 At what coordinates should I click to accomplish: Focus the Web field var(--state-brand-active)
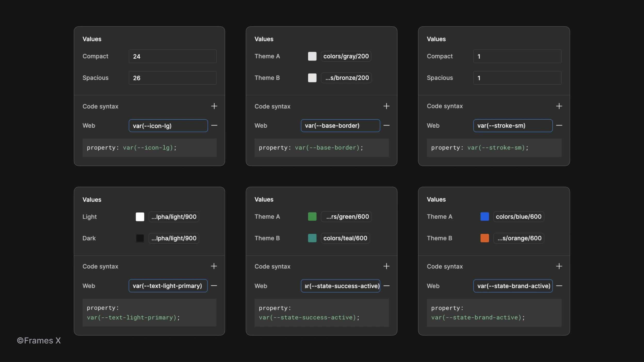coord(513,286)
